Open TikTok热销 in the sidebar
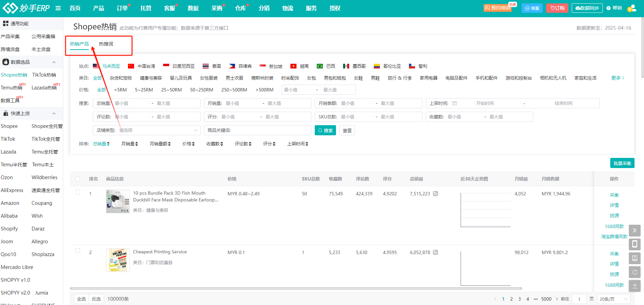 (x=44, y=75)
